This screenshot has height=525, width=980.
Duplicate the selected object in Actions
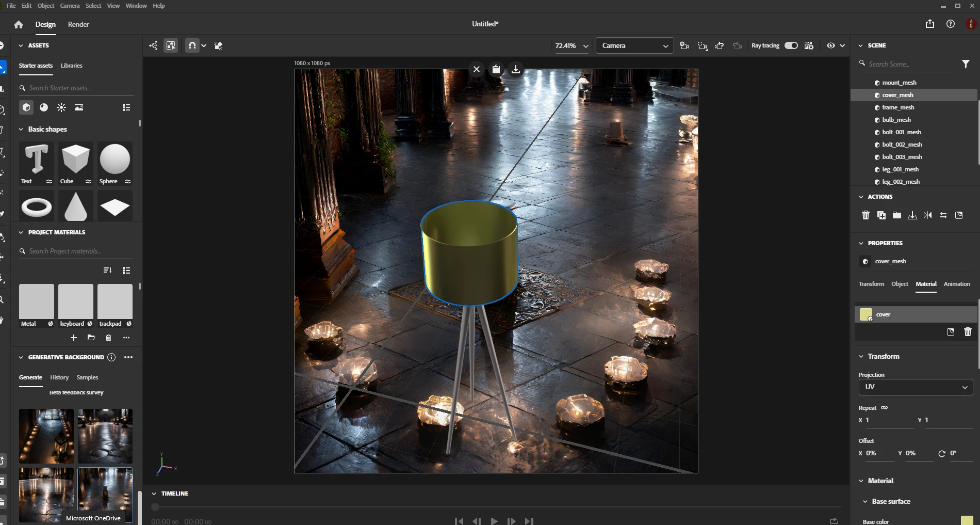click(881, 215)
